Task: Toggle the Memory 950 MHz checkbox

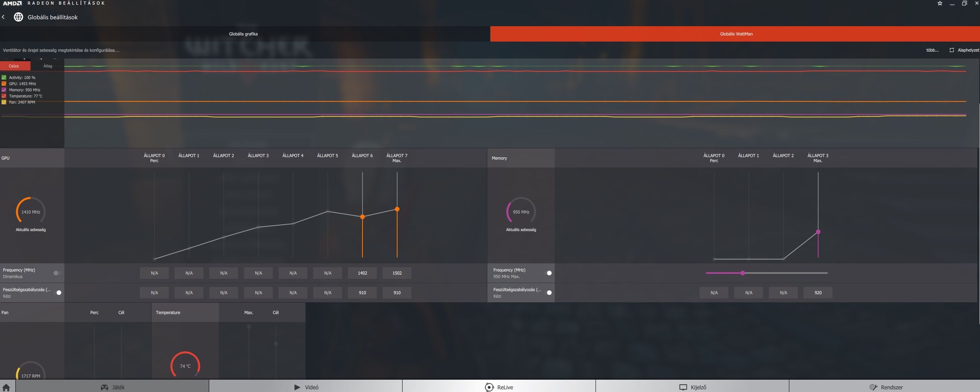Action: (4, 90)
